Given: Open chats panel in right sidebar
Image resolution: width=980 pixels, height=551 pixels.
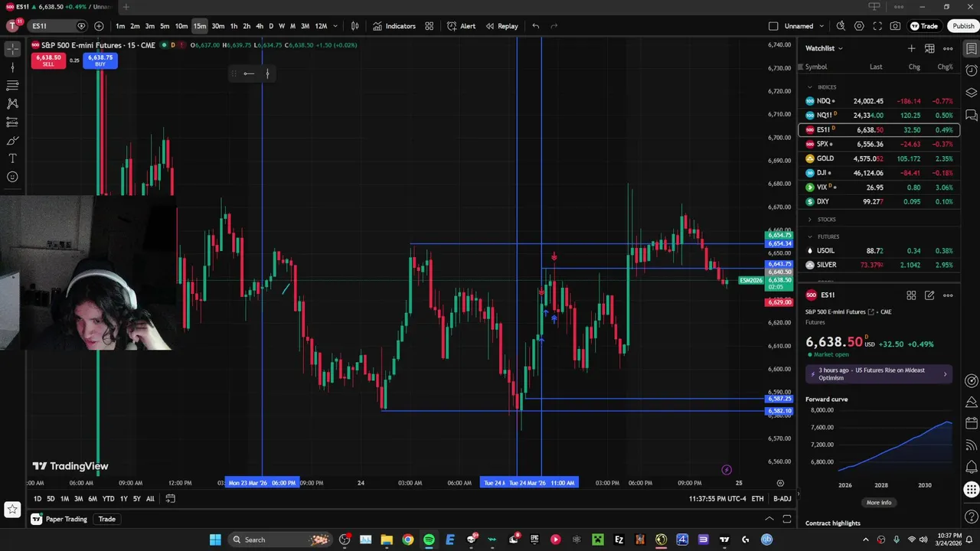Looking at the screenshot, I should point(971,116).
